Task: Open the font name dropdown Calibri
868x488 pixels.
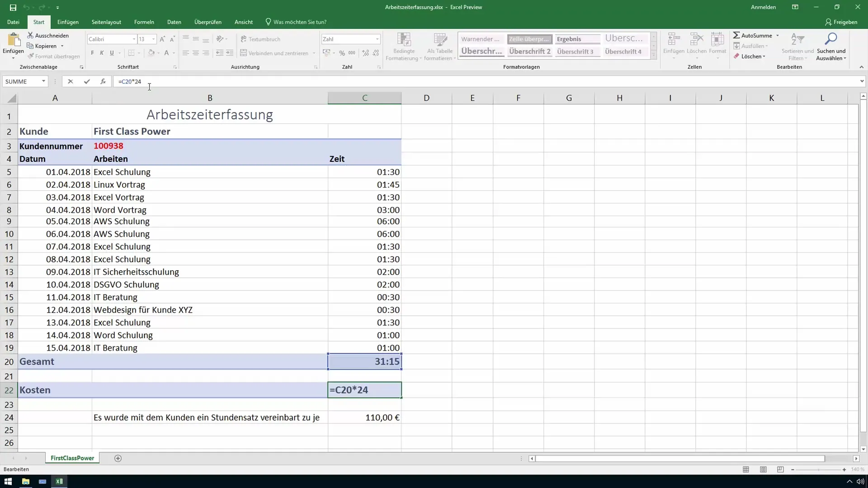Action: pos(134,39)
